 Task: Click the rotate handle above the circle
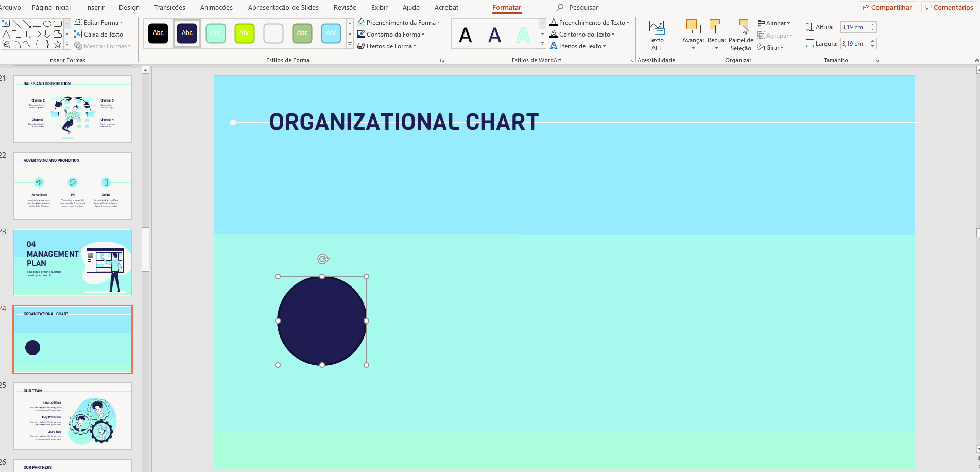[323, 259]
